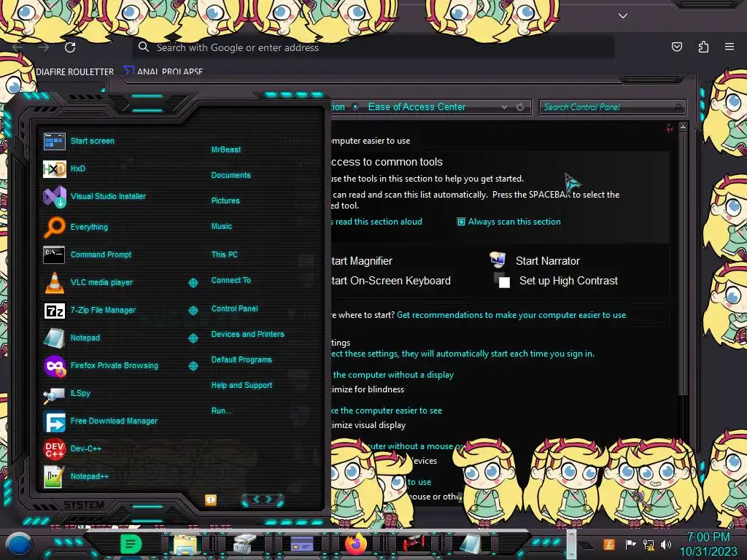
Task: Open This PC
Action: [x=225, y=254]
